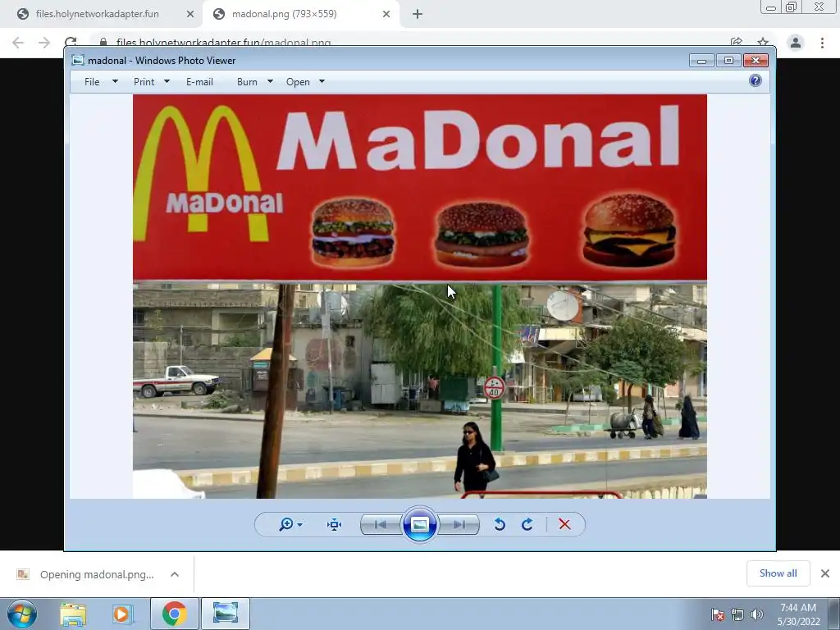This screenshot has width=840, height=630.
Task: Open a new Chrome tab
Action: (418, 14)
